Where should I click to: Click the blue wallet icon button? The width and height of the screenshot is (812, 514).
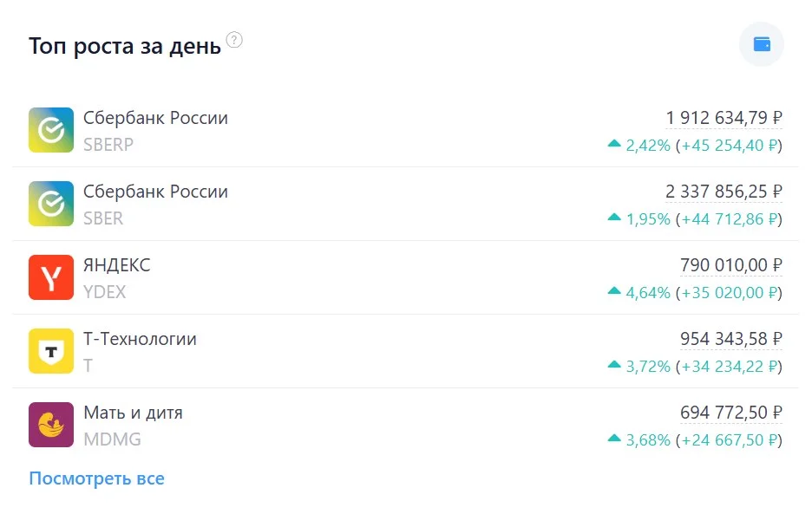[762, 44]
